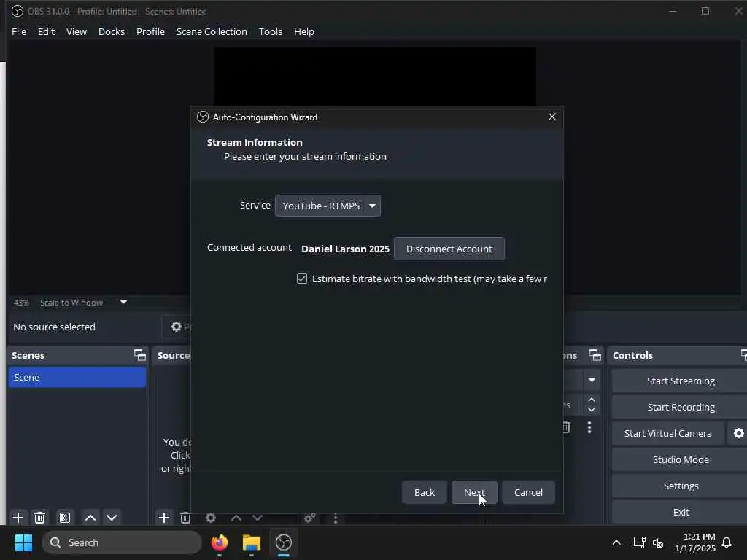747x560 pixels.
Task: Open the Help menu
Action: (304, 31)
